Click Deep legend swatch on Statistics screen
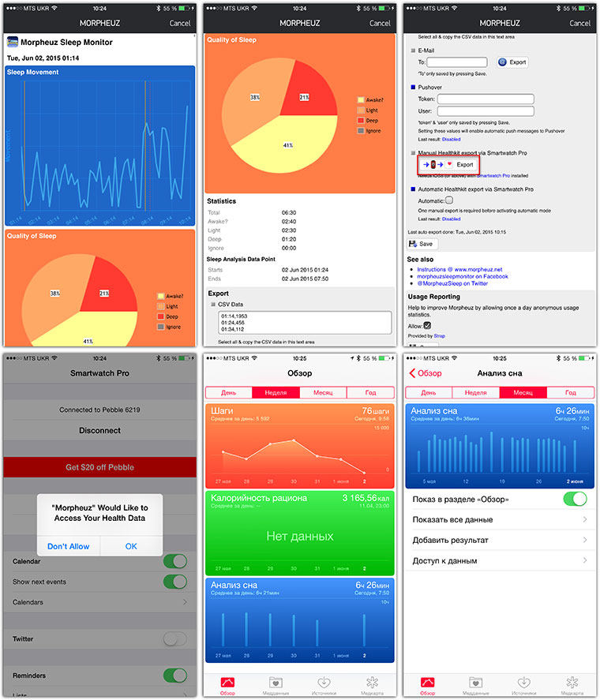The image size is (600, 700). click(x=361, y=121)
